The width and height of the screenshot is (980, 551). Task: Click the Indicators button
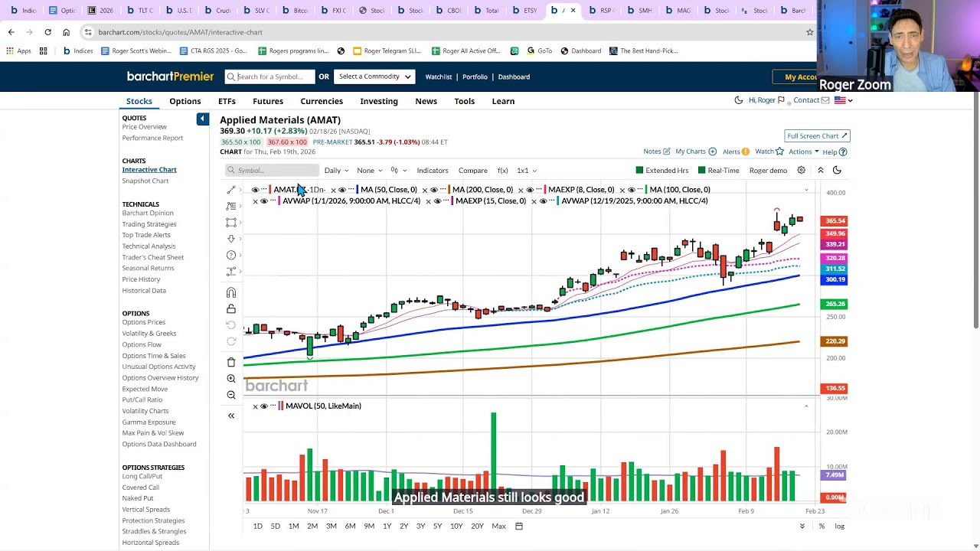[x=433, y=171]
